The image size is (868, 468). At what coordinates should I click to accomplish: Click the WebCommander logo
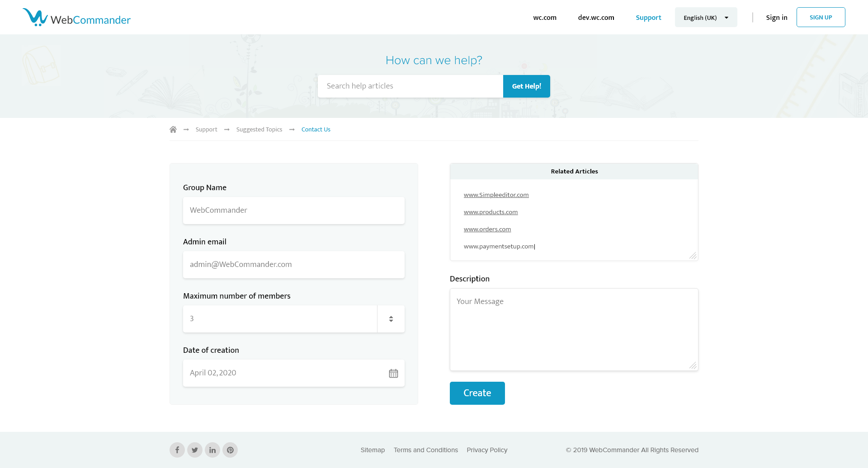(76, 18)
